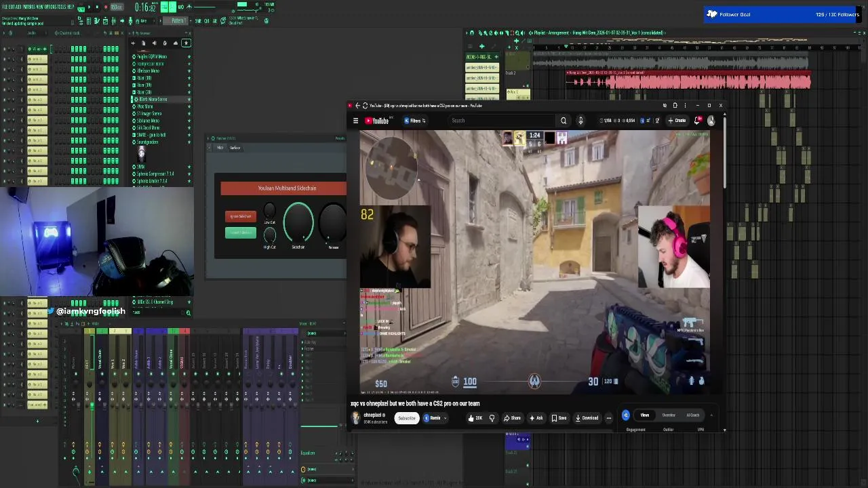The height and width of the screenshot is (488, 868).
Task: Click the YouTube voice search microphone
Action: [x=580, y=121]
